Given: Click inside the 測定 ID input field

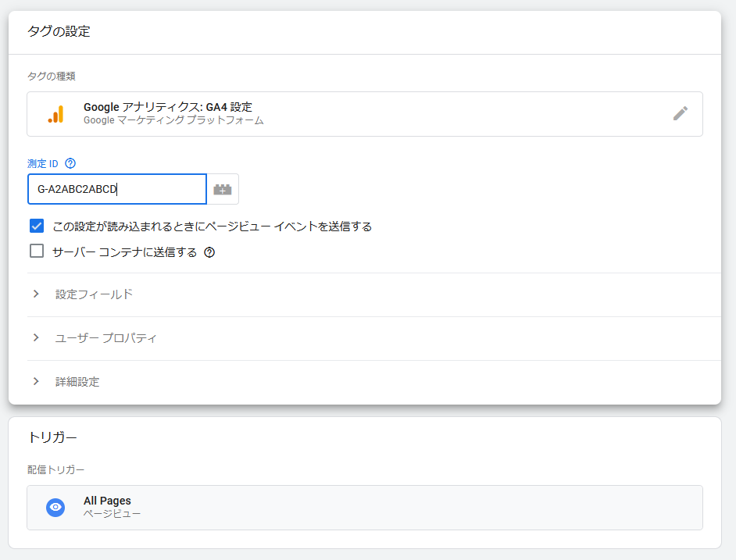Looking at the screenshot, I should (117, 189).
